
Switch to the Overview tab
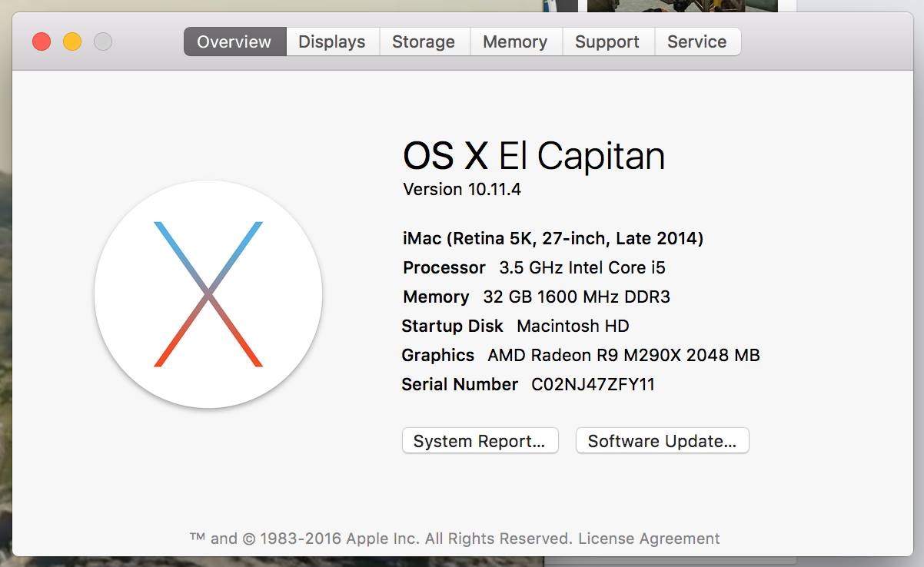coord(234,41)
